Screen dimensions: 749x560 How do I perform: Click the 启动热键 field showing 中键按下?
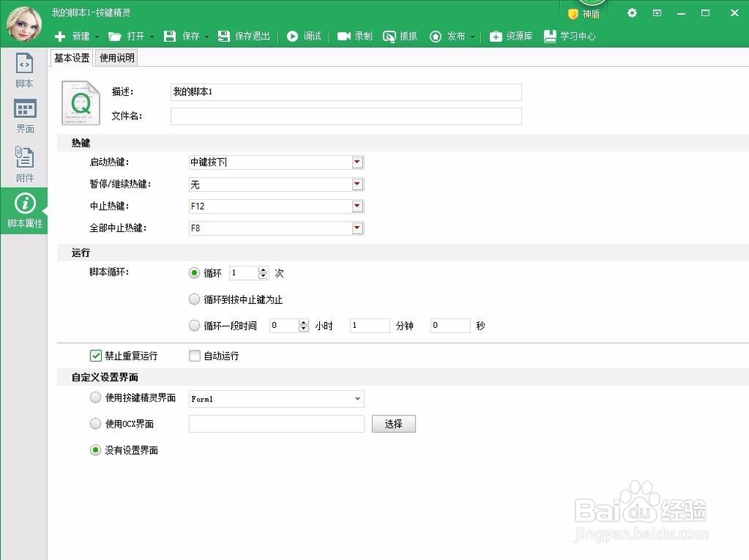(271, 162)
